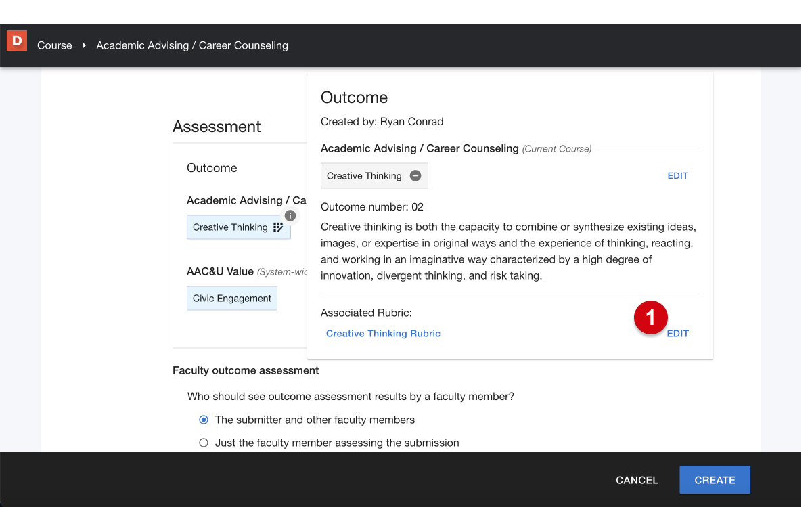Image resolution: width=812 pixels, height=507 pixels.
Task: Select the Civic Engagement tag
Action: [x=232, y=299]
